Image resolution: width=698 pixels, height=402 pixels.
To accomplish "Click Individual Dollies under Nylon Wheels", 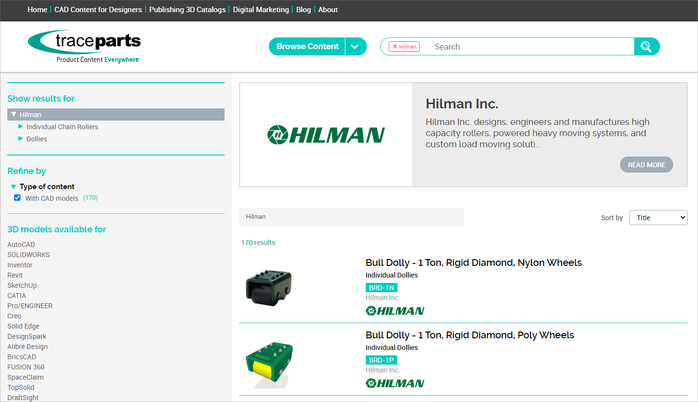I will tap(392, 275).
